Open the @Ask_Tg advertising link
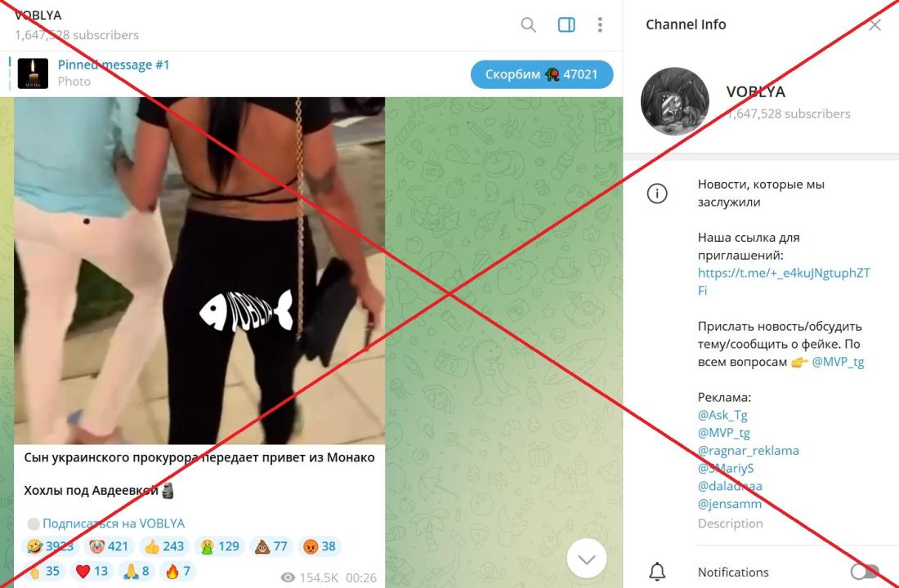This screenshot has width=899, height=588. click(722, 414)
